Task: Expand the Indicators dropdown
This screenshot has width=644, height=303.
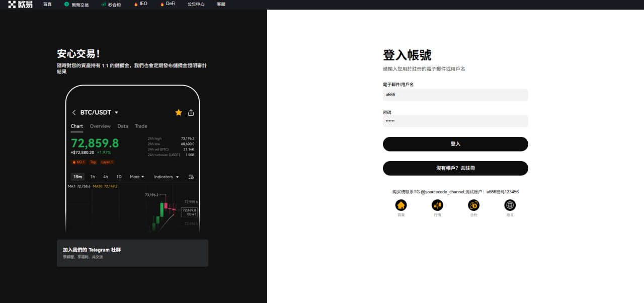Action: [x=166, y=177]
